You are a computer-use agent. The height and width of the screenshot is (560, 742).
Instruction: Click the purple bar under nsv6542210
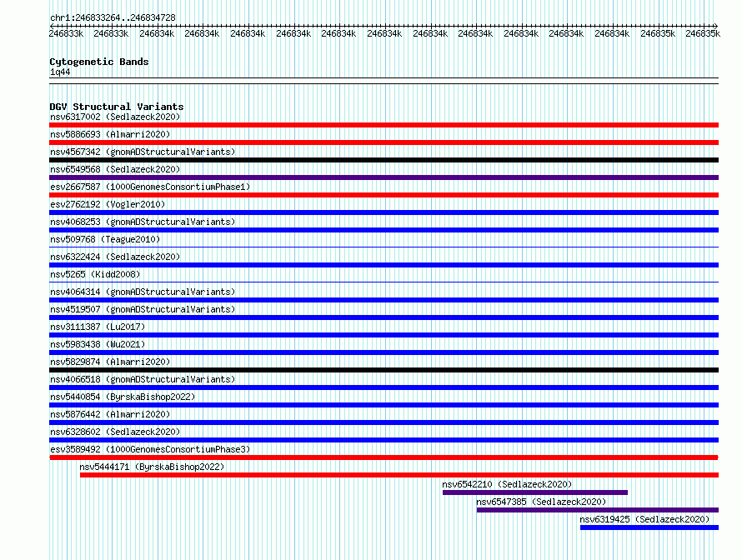[x=534, y=492]
